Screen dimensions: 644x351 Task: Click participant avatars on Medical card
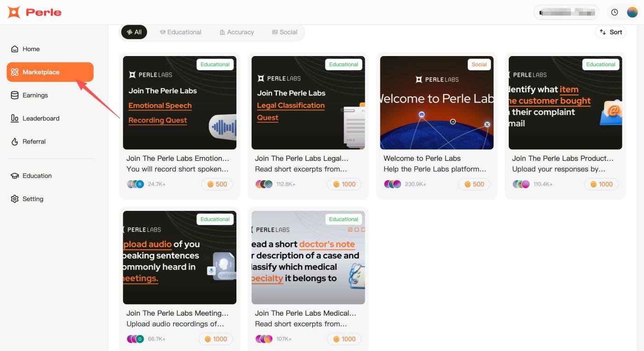coord(264,339)
